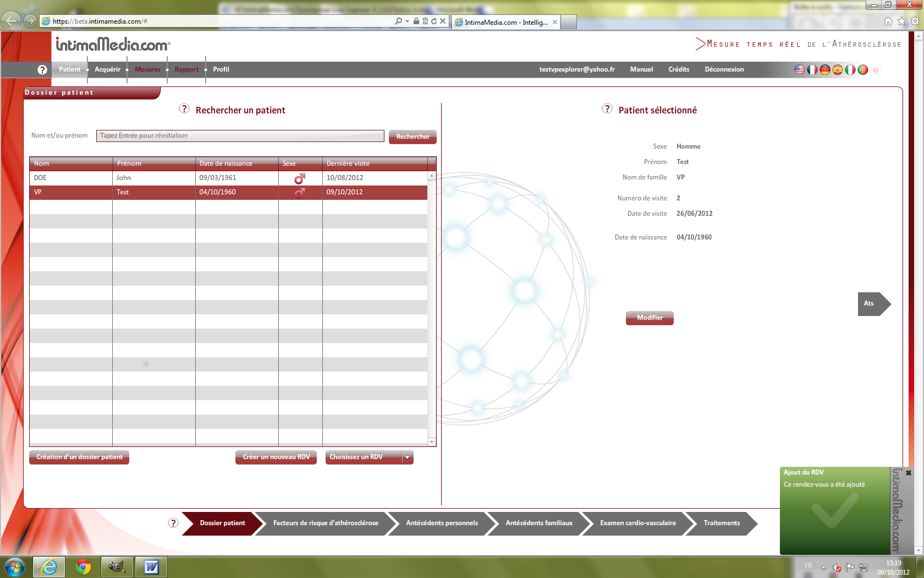924x578 pixels.
Task: Click the Ats arrow expander
Action: pyautogui.click(x=873, y=304)
